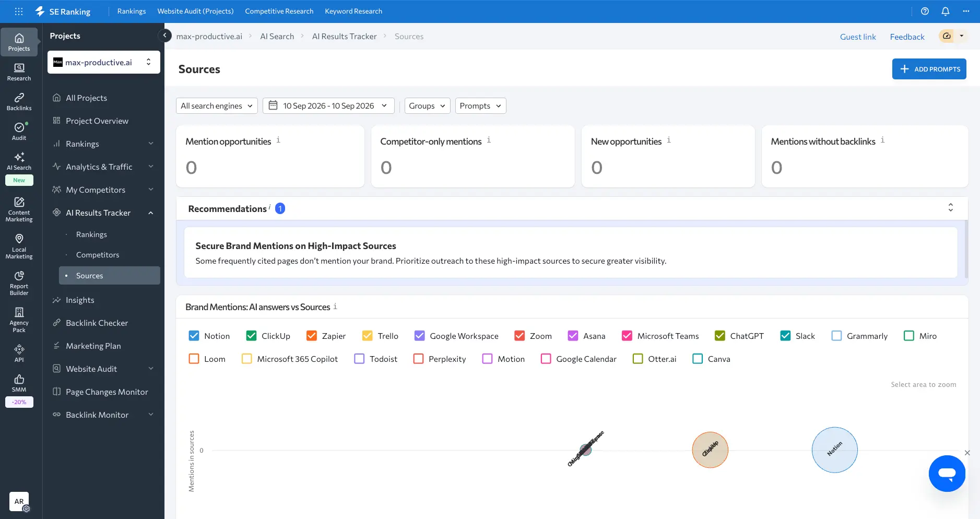980x519 pixels.
Task: Open the API sidebar icon
Action: (19, 353)
